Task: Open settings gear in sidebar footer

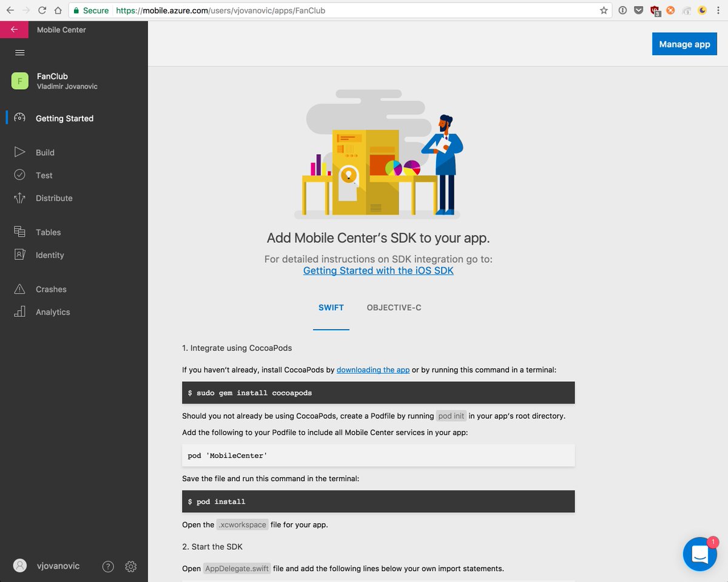Action: (x=130, y=566)
